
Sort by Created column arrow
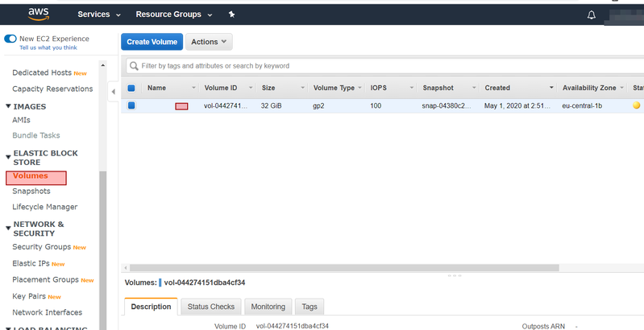coord(551,88)
